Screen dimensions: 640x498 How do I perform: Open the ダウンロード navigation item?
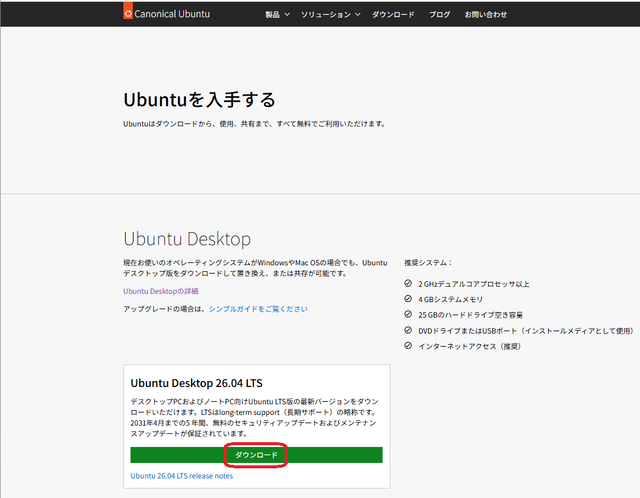(x=393, y=15)
